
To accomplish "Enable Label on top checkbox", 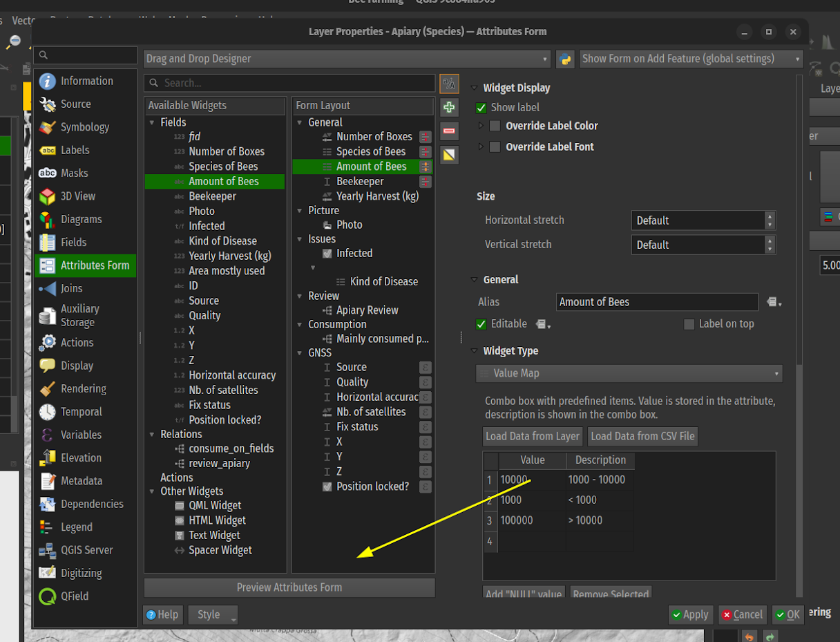I will (689, 324).
